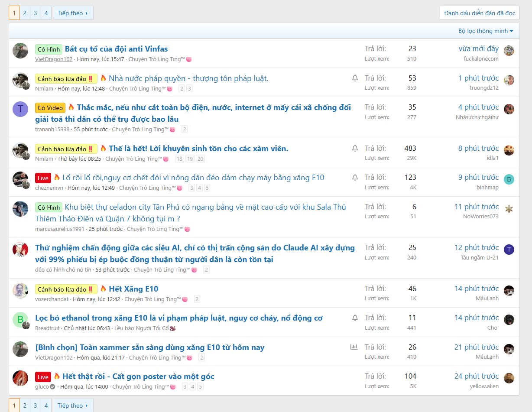
Task: Open NoWorries073 star last-poster avatar
Action: 509,208
